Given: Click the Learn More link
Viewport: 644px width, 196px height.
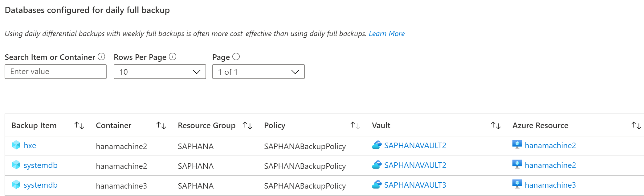Looking at the screenshot, I should point(387,34).
